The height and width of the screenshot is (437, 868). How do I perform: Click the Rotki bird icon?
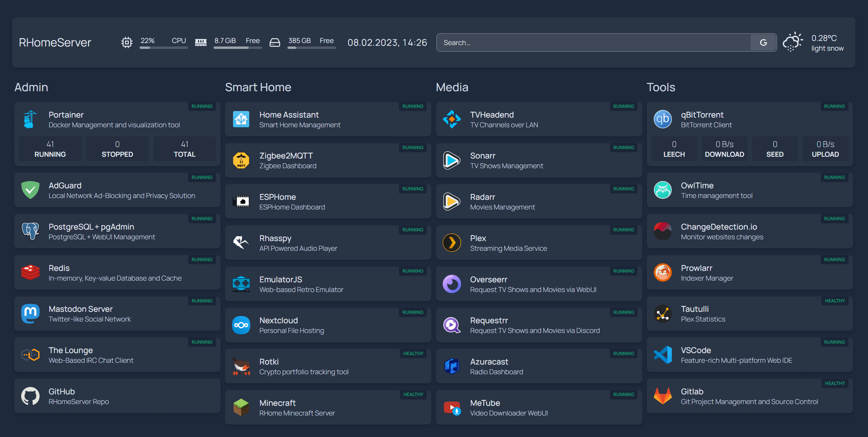pyautogui.click(x=241, y=366)
